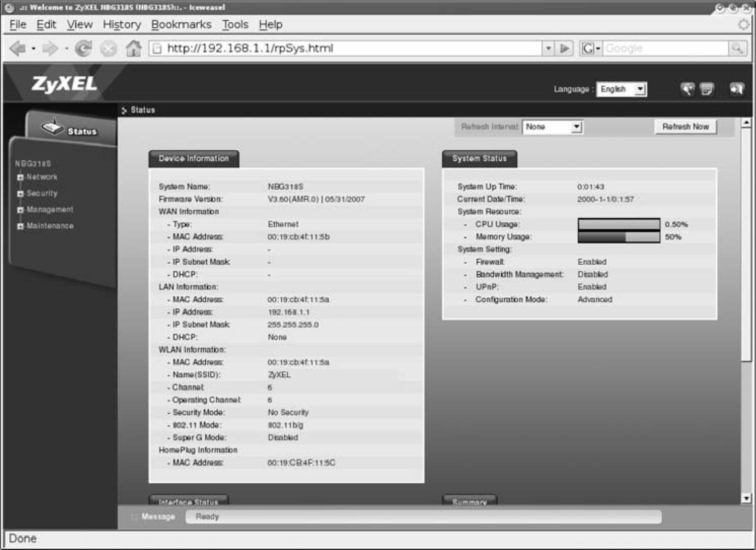Reload the page with the refresh icon

click(83, 49)
